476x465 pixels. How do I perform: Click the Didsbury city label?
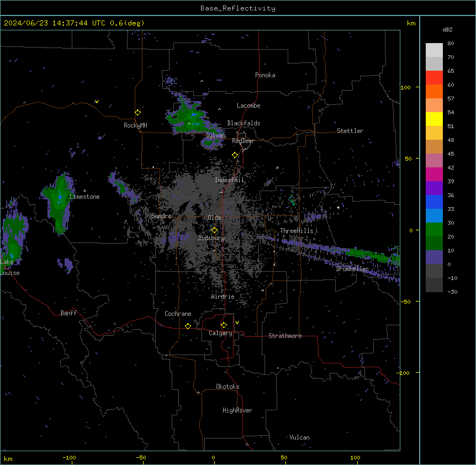pos(211,238)
